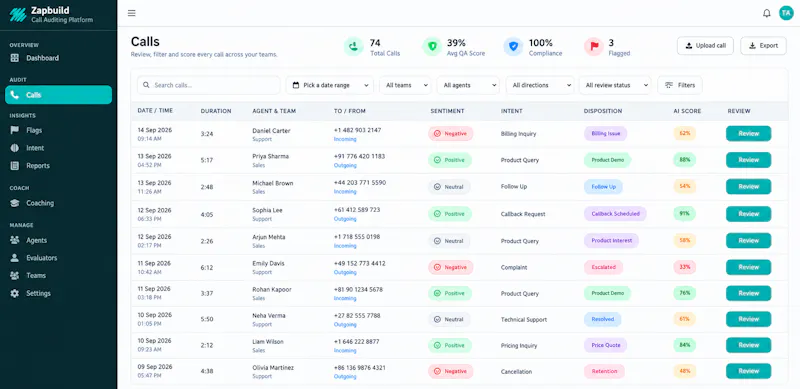The height and width of the screenshot is (389, 800).
Task: Click the Reports document icon
Action: pyautogui.click(x=15, y=166)
